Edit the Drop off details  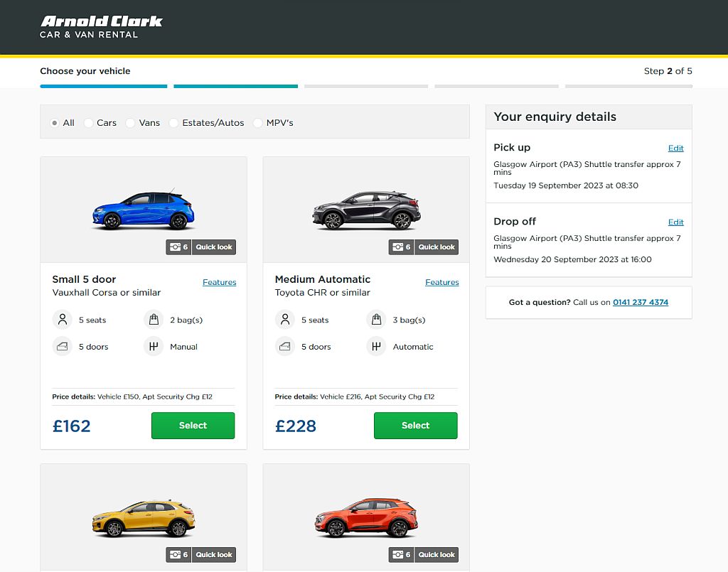(x=675, y=221)
